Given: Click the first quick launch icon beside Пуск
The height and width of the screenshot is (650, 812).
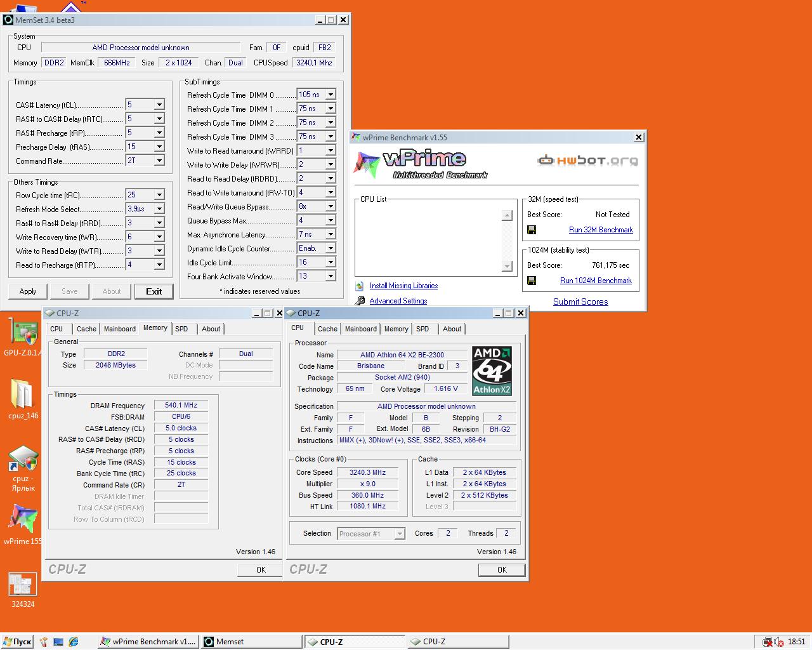Looking at the screenshot, I should (x=44, y=642).
